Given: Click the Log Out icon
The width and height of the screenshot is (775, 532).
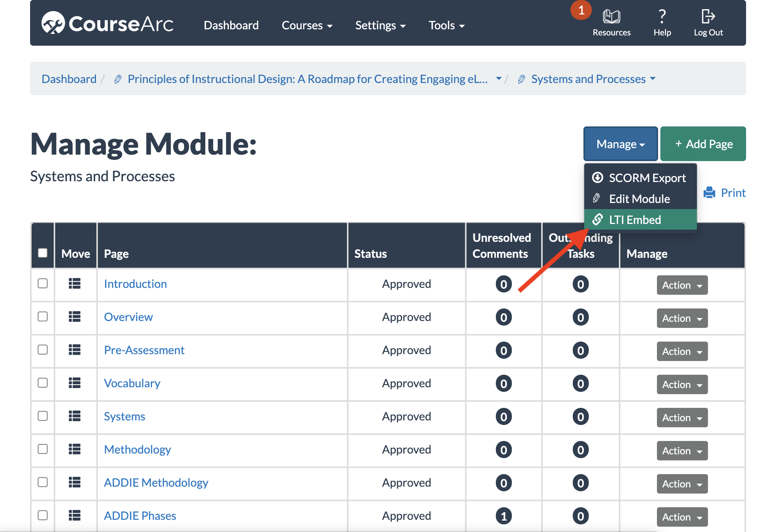Looking at the screenshot, I should [x=708, y=17].
